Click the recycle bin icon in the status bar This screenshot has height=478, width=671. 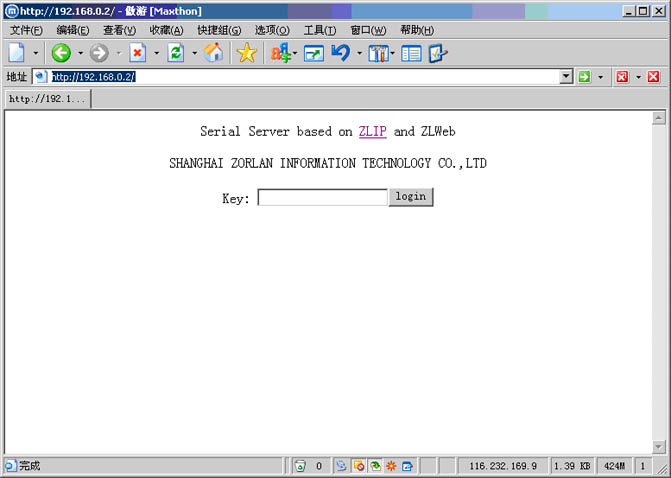(300, 466)
